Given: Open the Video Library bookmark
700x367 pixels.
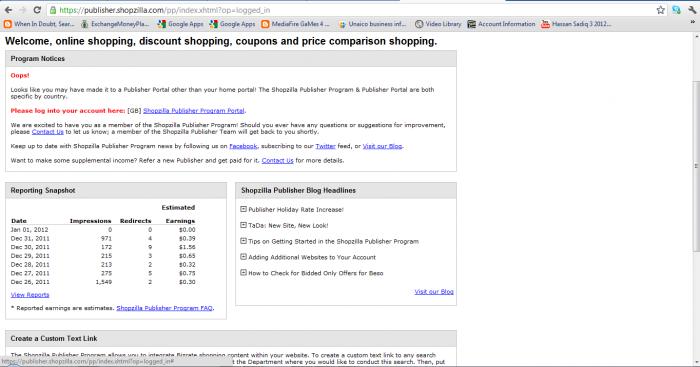Looking at the screenshot, I should (x=438, y=24).
